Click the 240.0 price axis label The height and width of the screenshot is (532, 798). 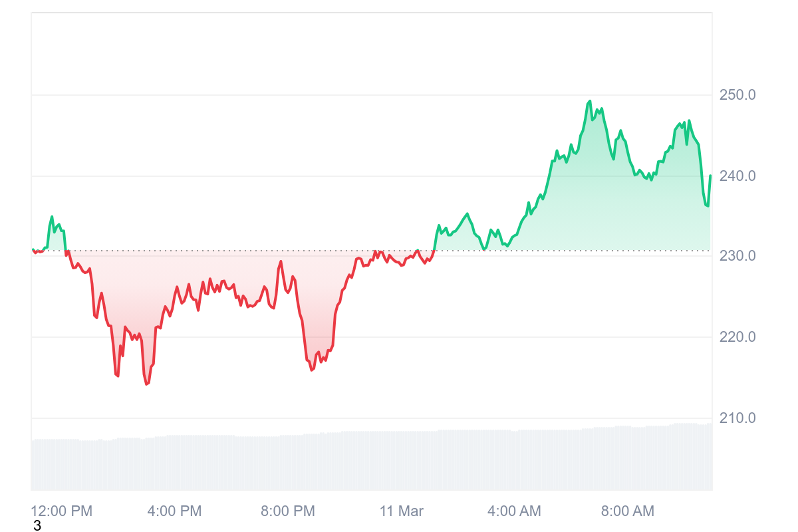737,176
